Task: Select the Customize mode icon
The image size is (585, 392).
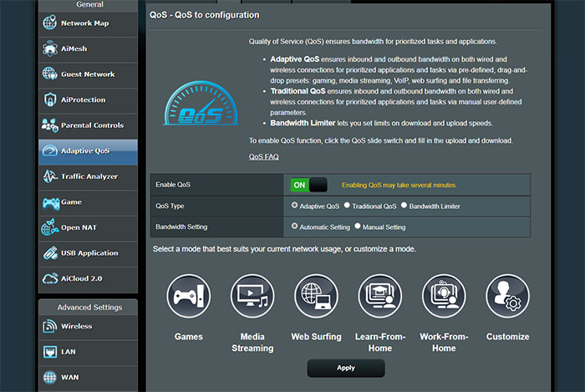Action: (507, 296)
